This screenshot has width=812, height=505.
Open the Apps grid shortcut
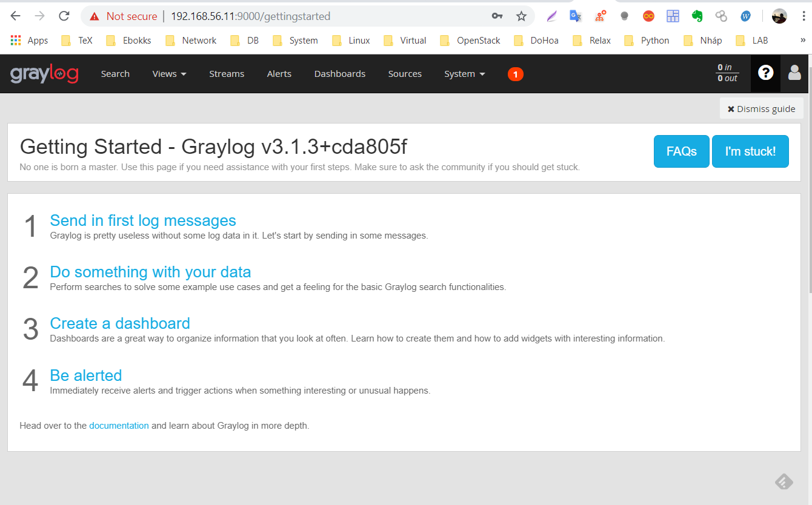29,41
